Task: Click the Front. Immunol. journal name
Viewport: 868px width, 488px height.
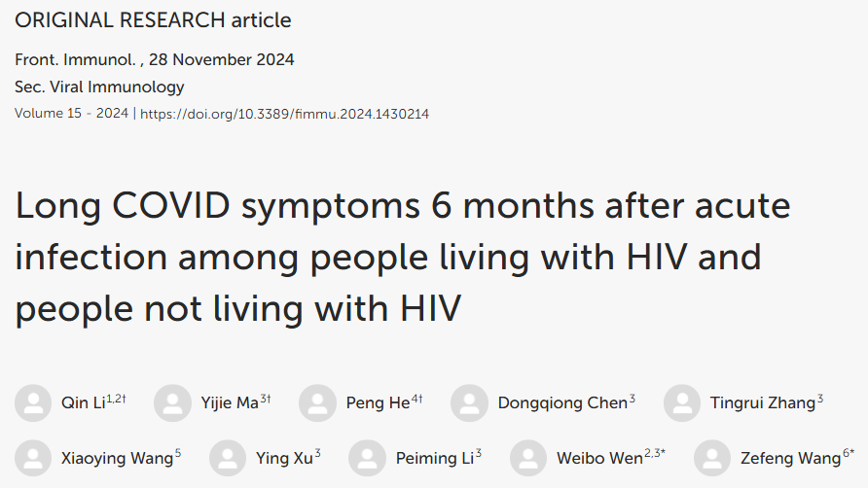Action: (x=75, y=59)
